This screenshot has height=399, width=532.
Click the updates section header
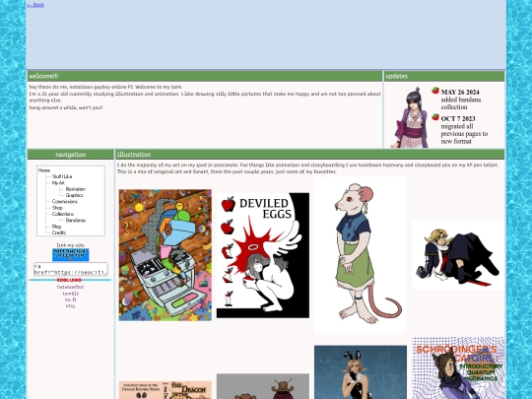coord(444,76)
